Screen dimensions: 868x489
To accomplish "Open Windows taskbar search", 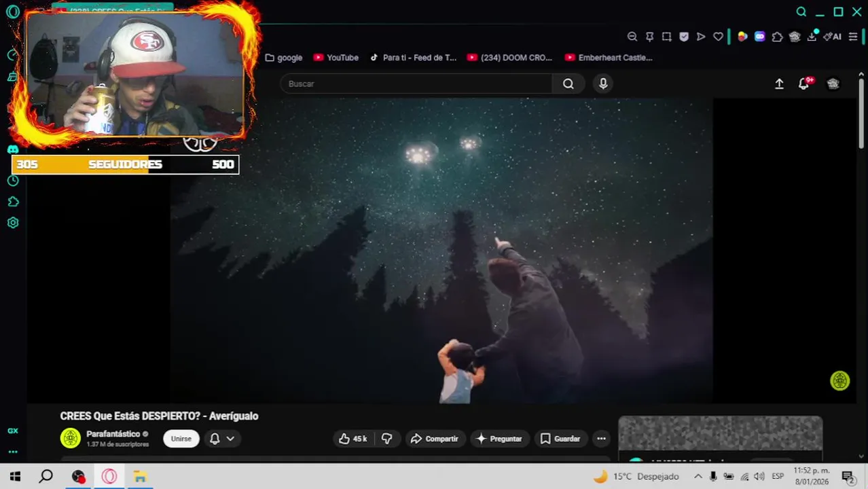I will pos(46,476).
